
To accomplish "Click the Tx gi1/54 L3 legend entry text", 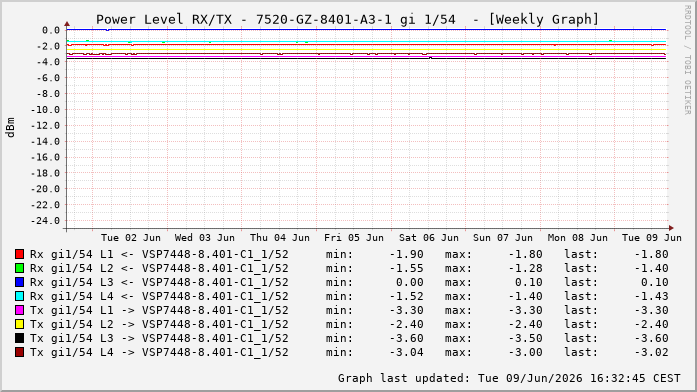I will click(159, 339).
